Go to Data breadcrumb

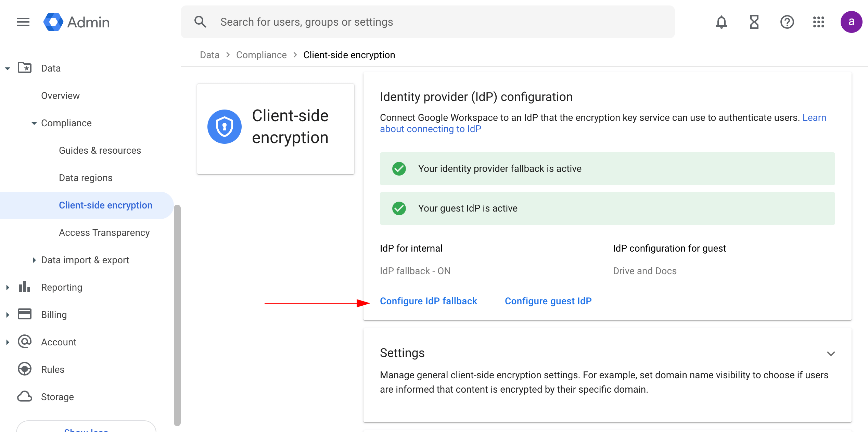click(210, 55)
